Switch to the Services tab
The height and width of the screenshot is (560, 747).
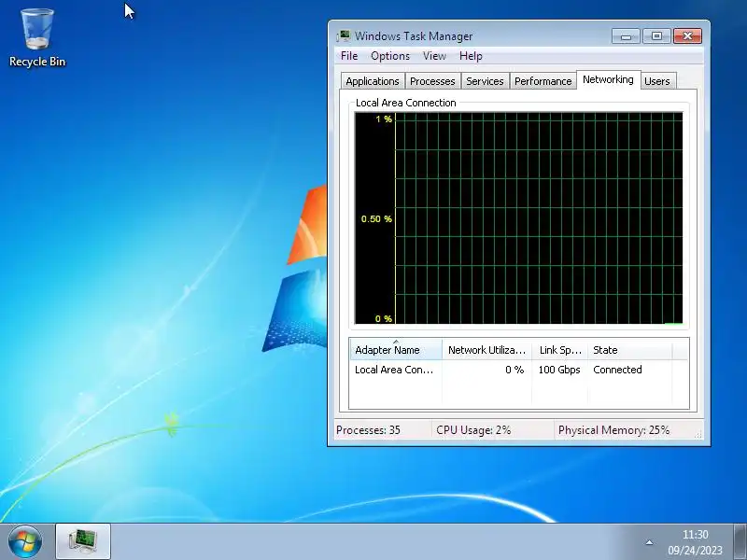click(x=485, y=81)
